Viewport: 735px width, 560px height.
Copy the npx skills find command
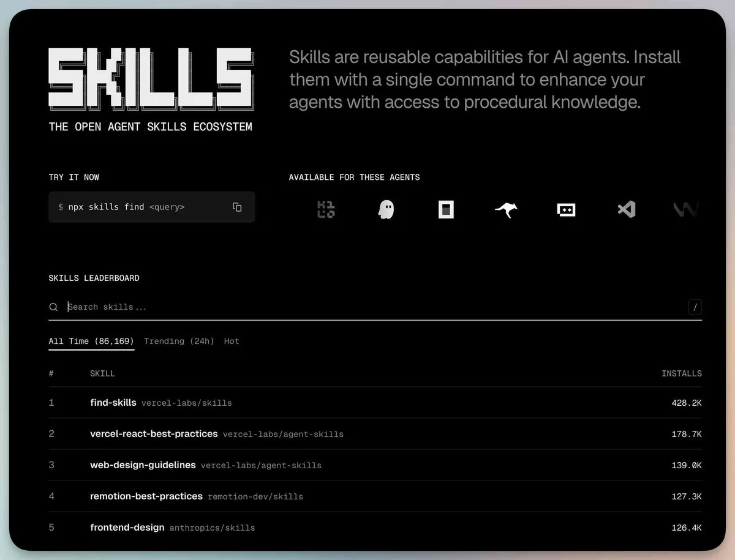pos(237,207)
